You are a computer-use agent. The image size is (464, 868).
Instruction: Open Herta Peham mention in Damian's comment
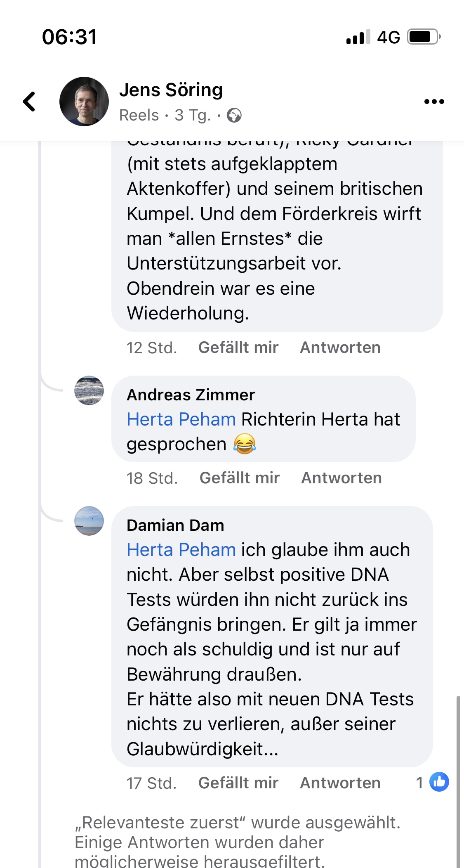pos(181,550)
